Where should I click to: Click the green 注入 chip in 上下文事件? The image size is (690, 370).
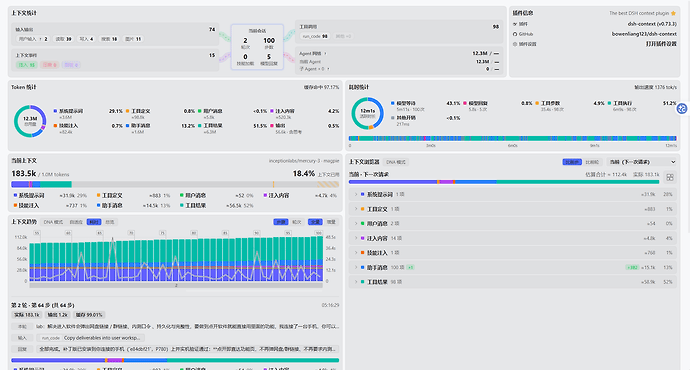(x=26, y=65)
